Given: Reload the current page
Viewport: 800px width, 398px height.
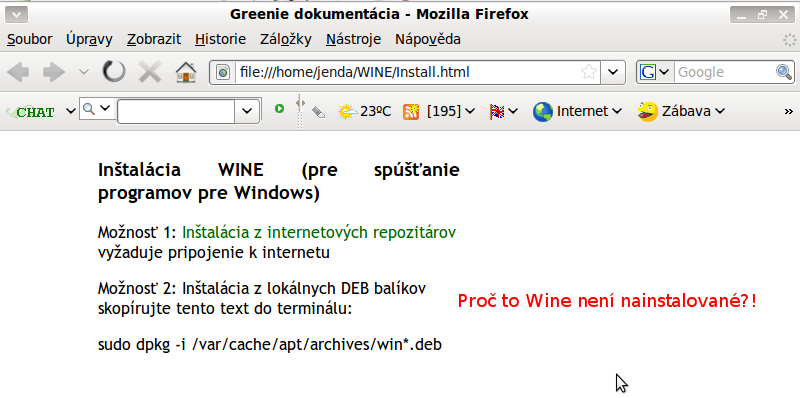Looking at the screenshot, I should pos(113,72).
